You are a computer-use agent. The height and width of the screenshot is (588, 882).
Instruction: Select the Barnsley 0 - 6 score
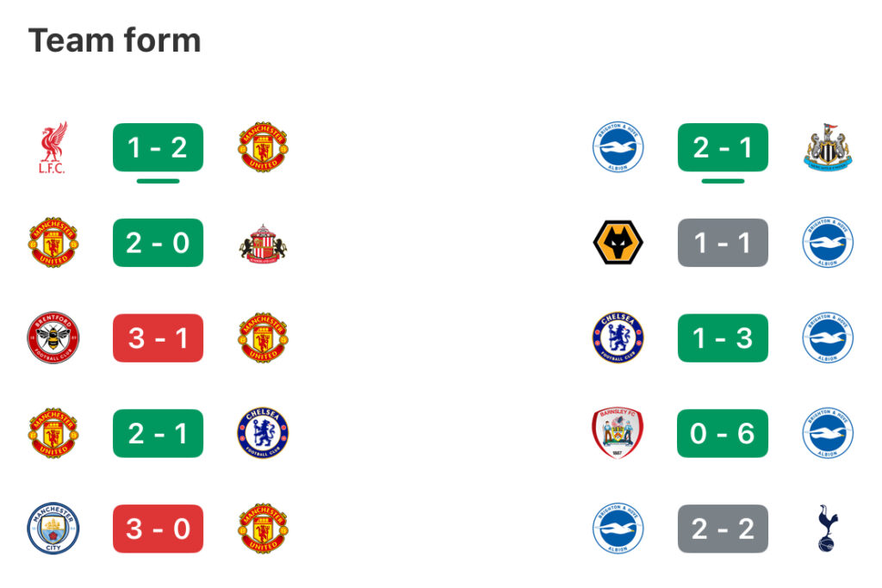[723, 433]
